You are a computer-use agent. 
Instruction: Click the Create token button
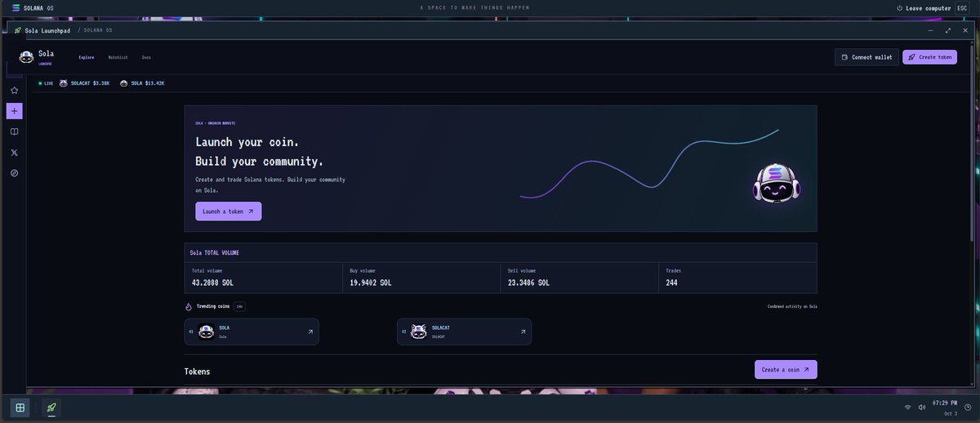tap(929, 57)
